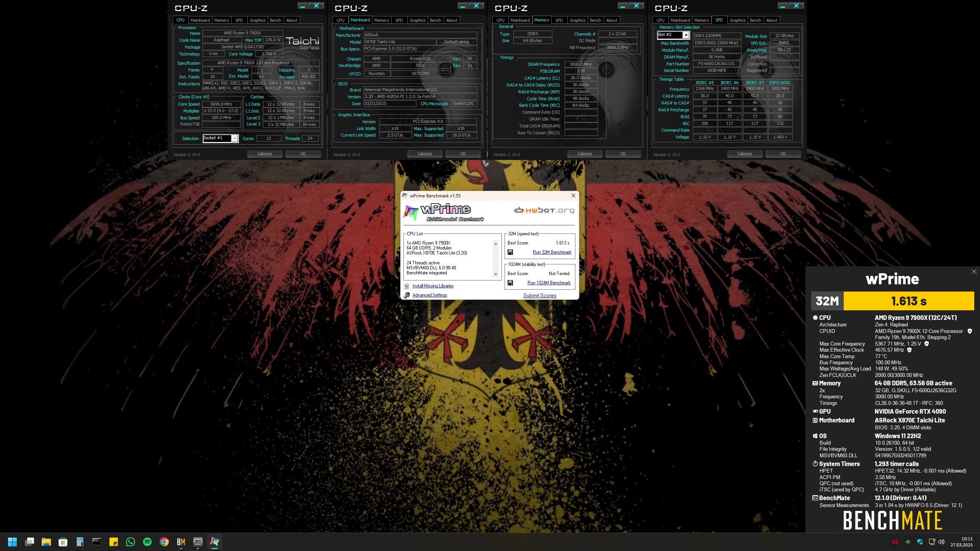Open Spotify from the taskbar

point(147,542)
